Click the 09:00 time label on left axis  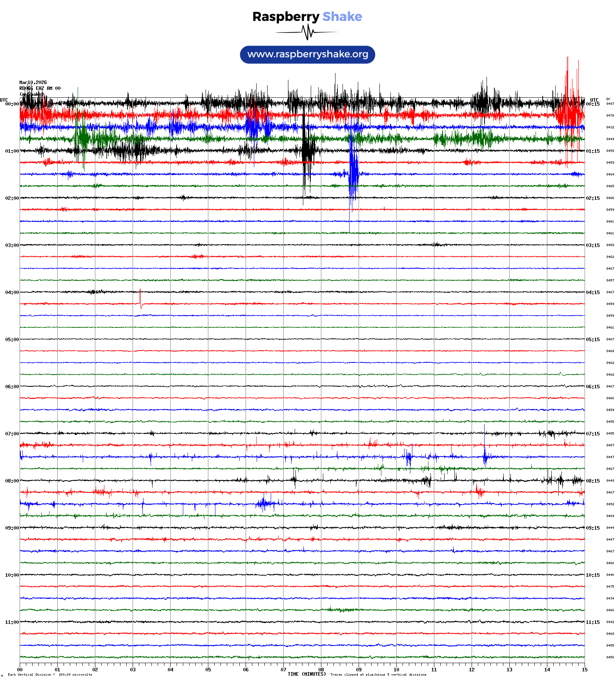coord(12,528)
